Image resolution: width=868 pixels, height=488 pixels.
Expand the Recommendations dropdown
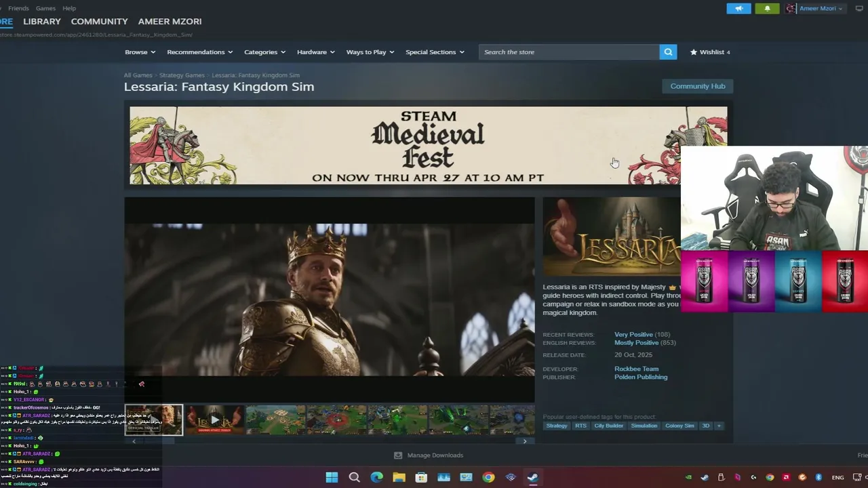(x=200, y=52)
